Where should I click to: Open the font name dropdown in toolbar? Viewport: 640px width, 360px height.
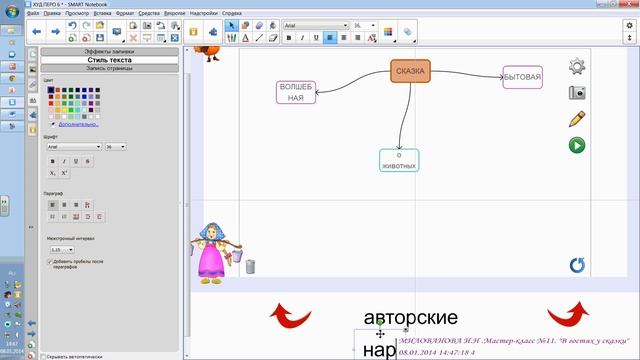pos(316,25)
